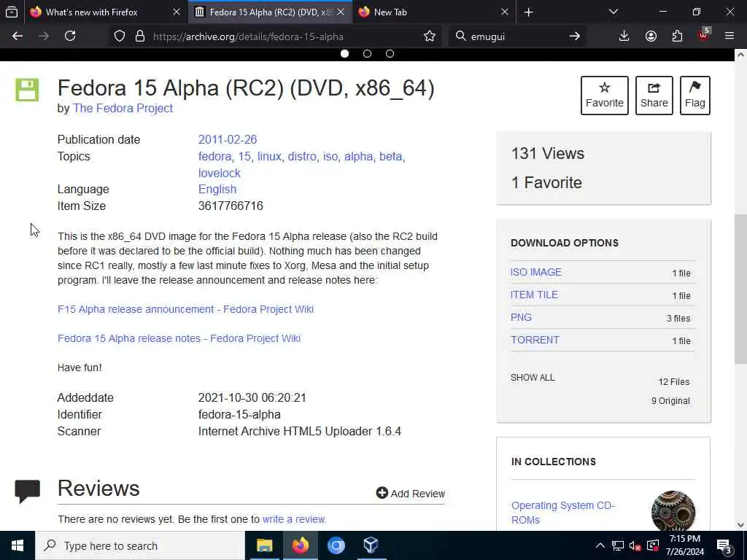Open the Chromium-style blue browser taskbar icon
This screenshot has height=560, width=747.
(x=336, y=545)
